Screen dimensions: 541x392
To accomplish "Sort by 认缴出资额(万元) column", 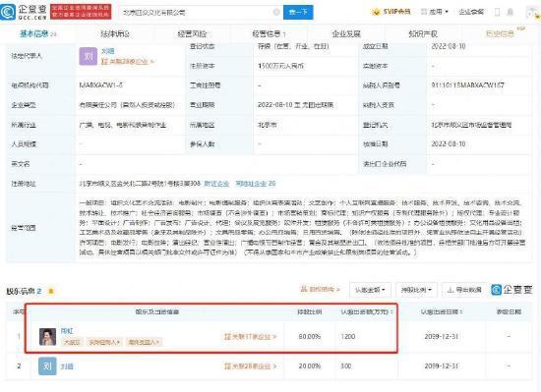I will click(367, 312).
